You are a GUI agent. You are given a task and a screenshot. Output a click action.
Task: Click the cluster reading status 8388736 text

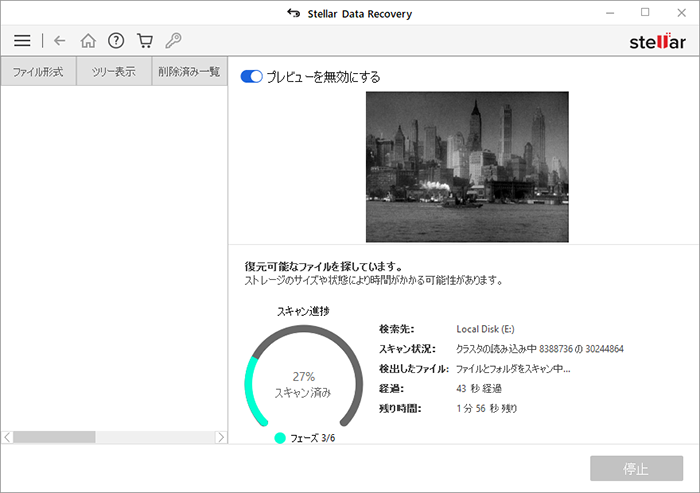pyautogui.click(x=539, y=349)
